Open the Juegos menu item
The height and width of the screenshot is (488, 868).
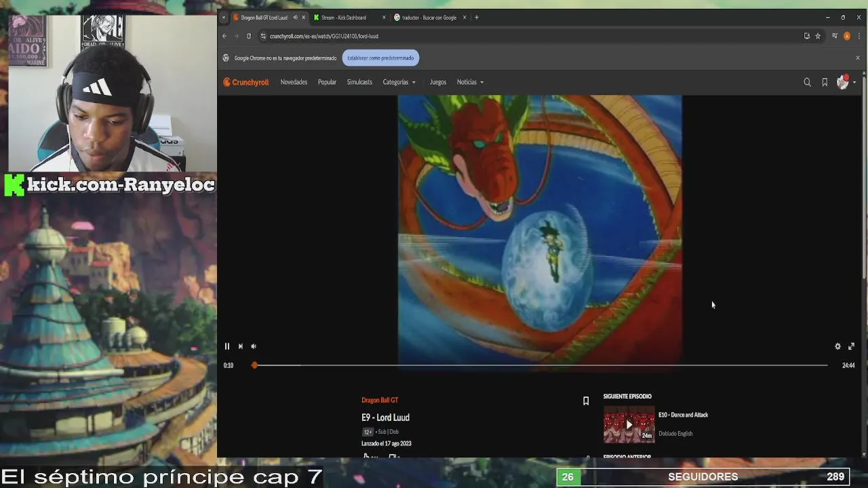pos(438,82)
